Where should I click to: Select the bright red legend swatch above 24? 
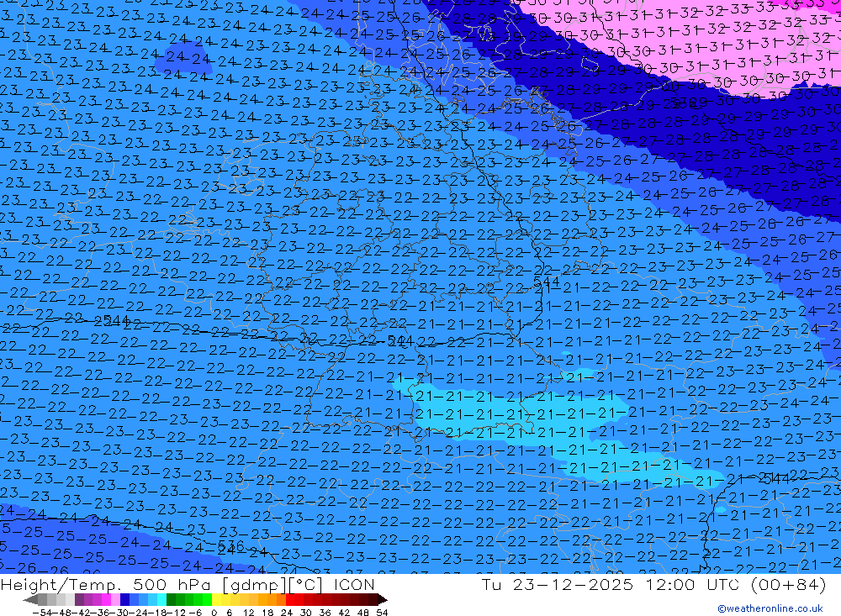290,599
